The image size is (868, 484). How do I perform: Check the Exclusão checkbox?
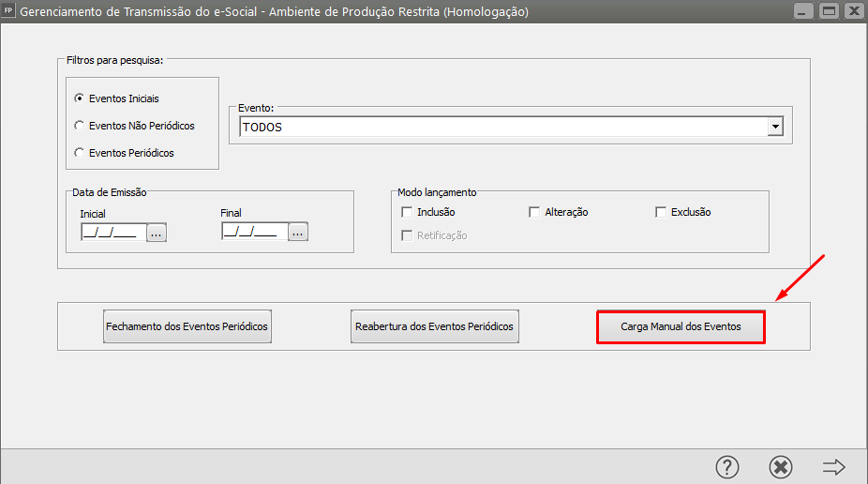tap(661, 213)
